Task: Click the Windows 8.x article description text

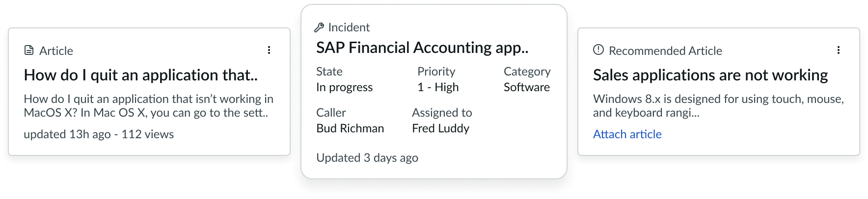Action: pyautogui.click(x=718, y=106)
